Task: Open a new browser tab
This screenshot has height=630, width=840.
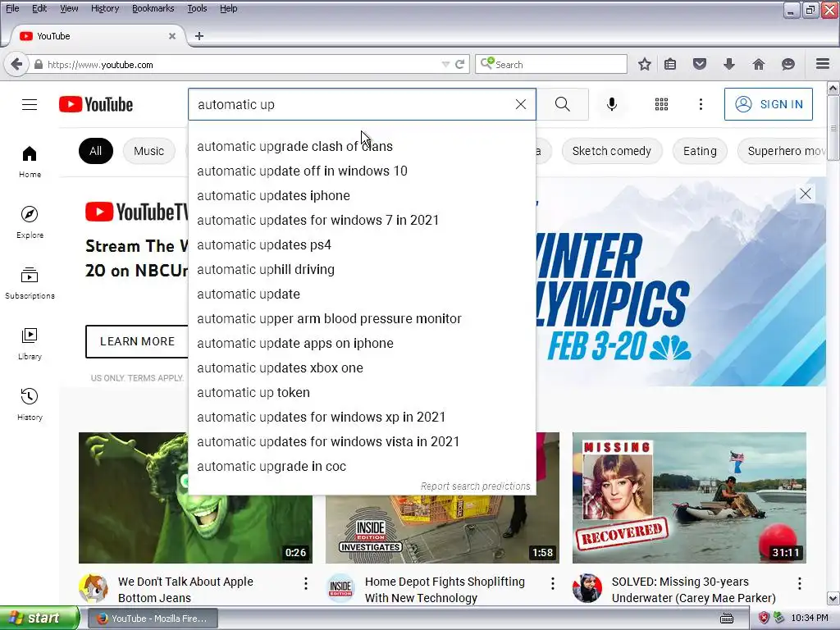Action: [199, 36]
